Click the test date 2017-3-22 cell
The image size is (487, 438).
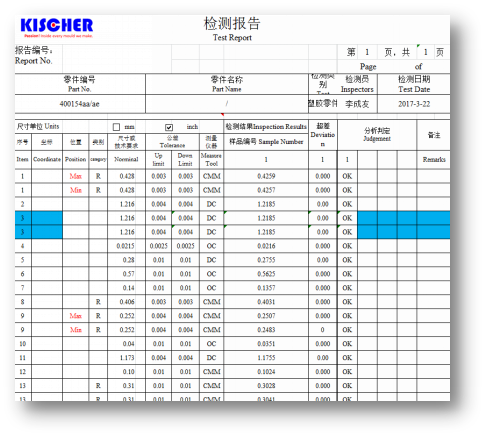click(x=414, y=104)
